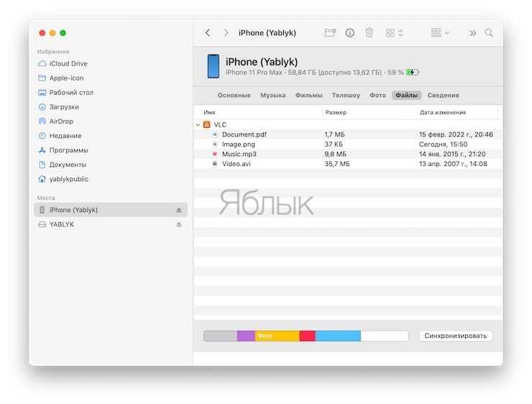Click the red storage bar segment
Screen dimensions: 532x404
308,336
